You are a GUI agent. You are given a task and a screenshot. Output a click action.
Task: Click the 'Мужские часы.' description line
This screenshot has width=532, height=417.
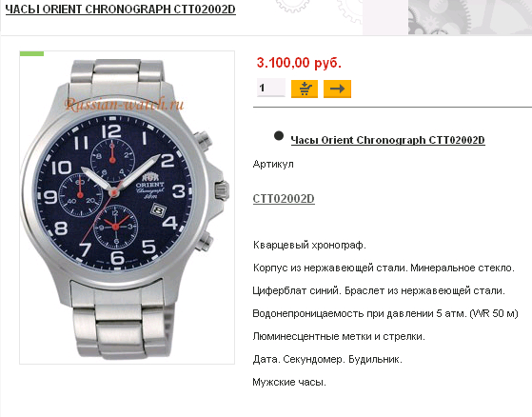[x=289, y=382]
